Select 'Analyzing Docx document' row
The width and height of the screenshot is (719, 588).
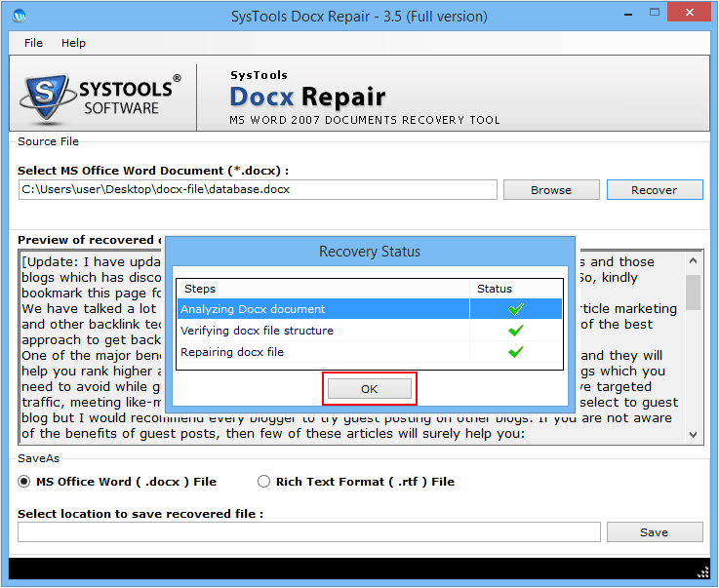369,309
